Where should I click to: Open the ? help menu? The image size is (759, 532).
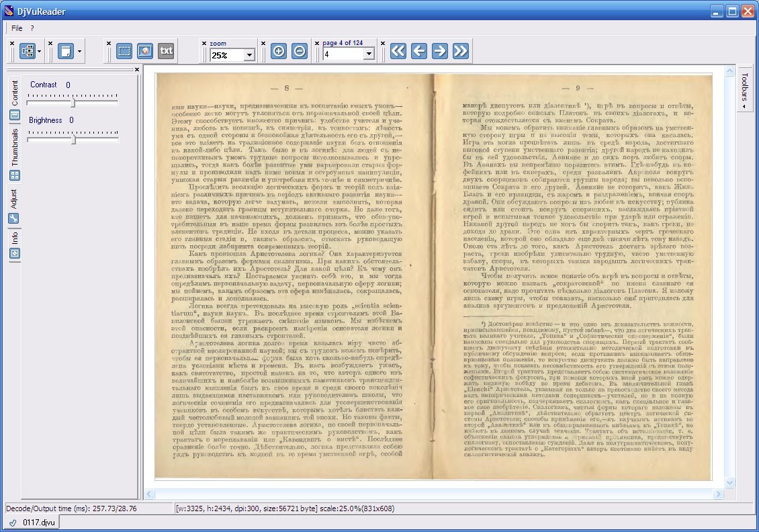pos(32,28)
